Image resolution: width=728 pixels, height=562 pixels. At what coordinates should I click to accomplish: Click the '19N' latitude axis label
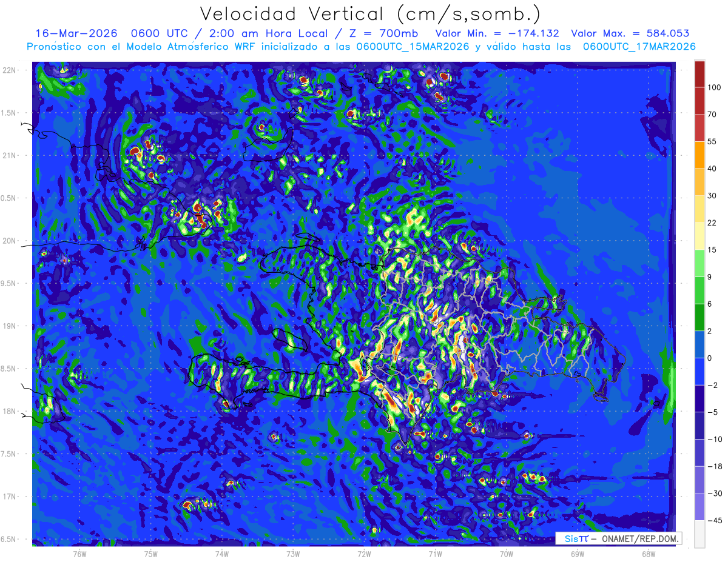pos(10,326)
